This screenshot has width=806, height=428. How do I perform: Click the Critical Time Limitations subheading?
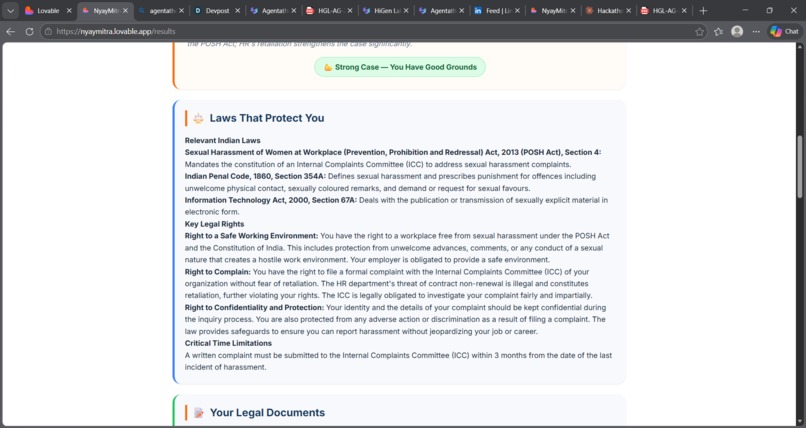click(x=228, y=343)
